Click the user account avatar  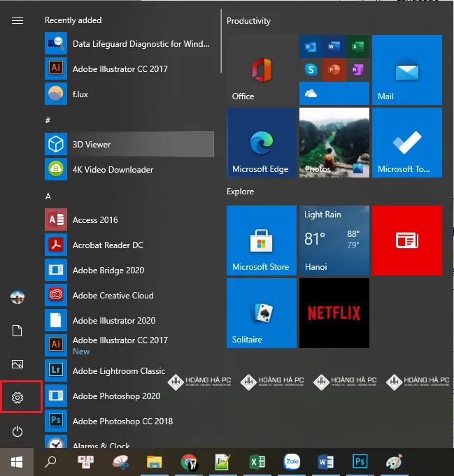pyautogui.click(x=17, y=297)
